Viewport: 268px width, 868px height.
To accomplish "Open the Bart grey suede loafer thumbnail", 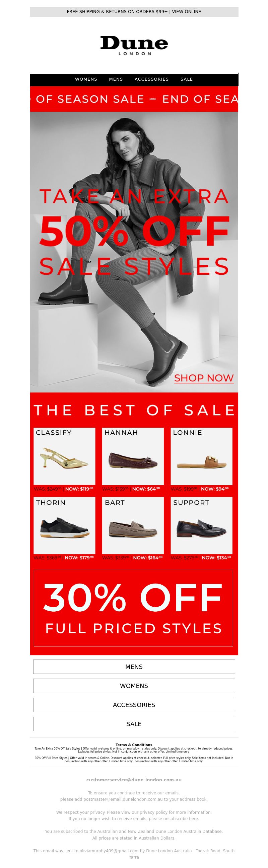I will pyautogui.click(x=133, y=525).
